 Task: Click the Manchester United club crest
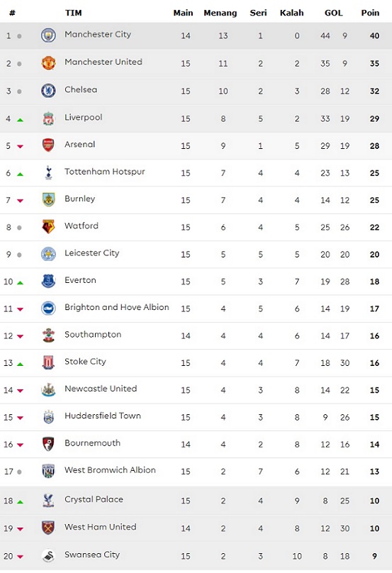48,63
